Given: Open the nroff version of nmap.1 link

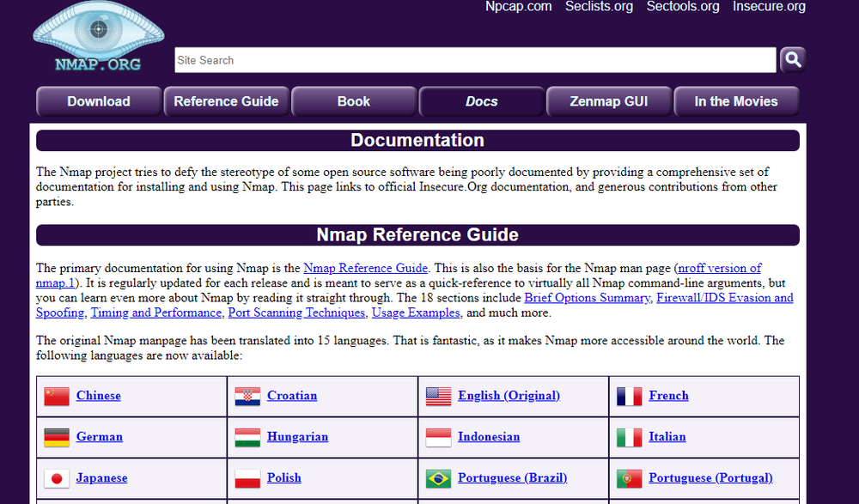Looking at the screenshot, I should (719, 268).
